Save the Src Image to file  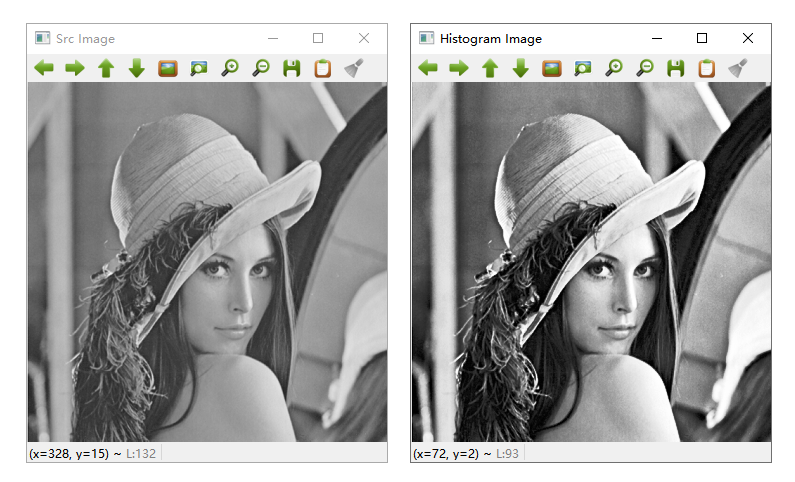(292, 68)
